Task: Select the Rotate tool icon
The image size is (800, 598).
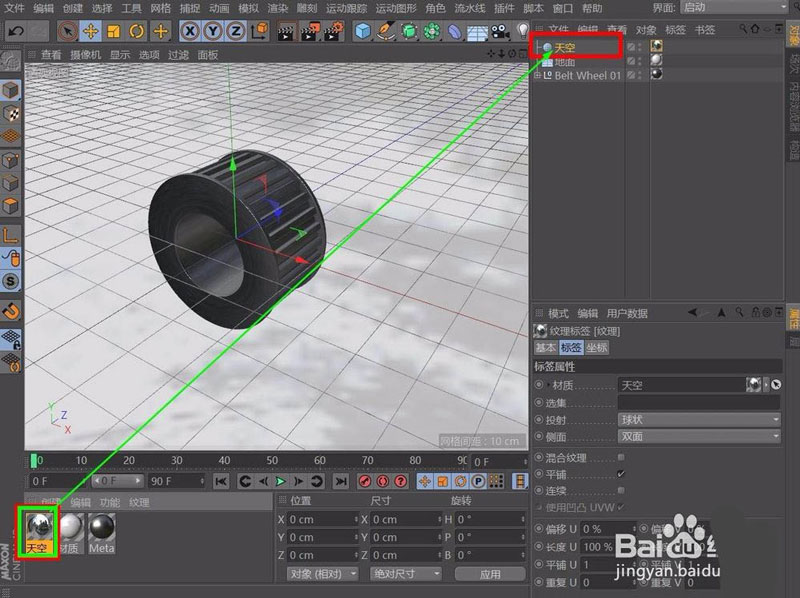Action: pos(136,30)
